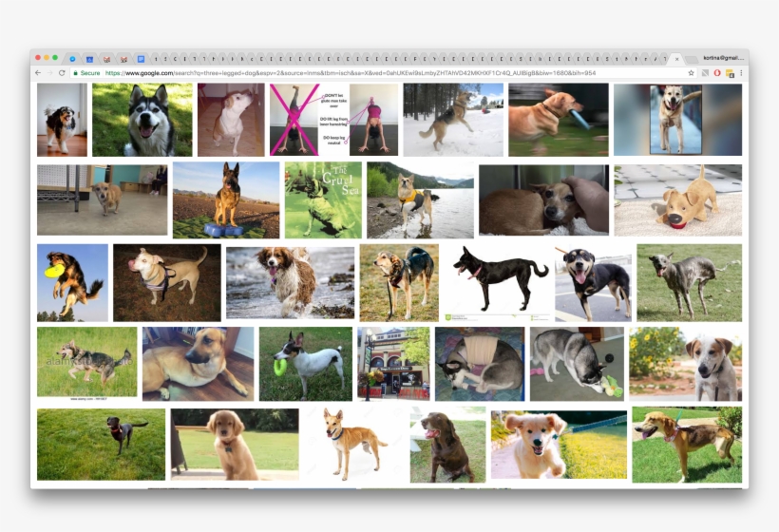Open The Cruel Sea green cover image
The image size is (779, 532).
(x=323, y=200)
